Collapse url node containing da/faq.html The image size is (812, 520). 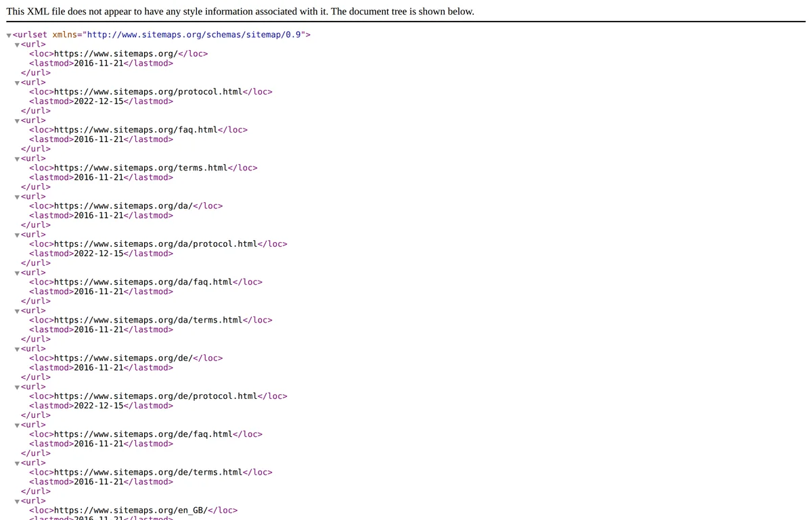pyautogui.click(x=18, y=273)
